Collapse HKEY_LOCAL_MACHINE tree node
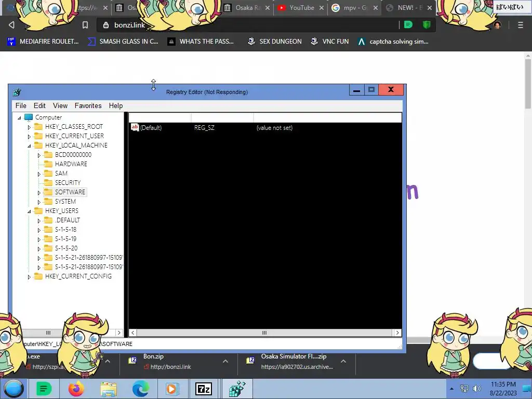This screenshot has height=399, width=532. [29, 146]
